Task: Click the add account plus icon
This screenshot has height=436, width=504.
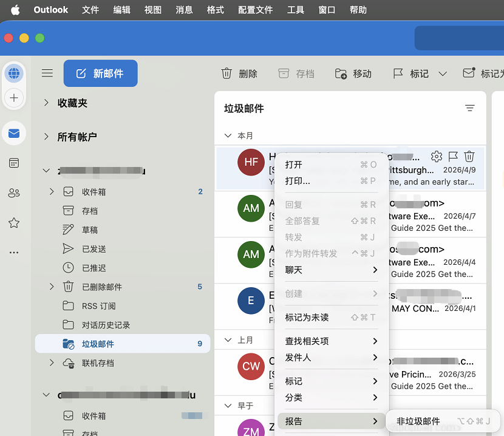Action: [x=13, y=97]
